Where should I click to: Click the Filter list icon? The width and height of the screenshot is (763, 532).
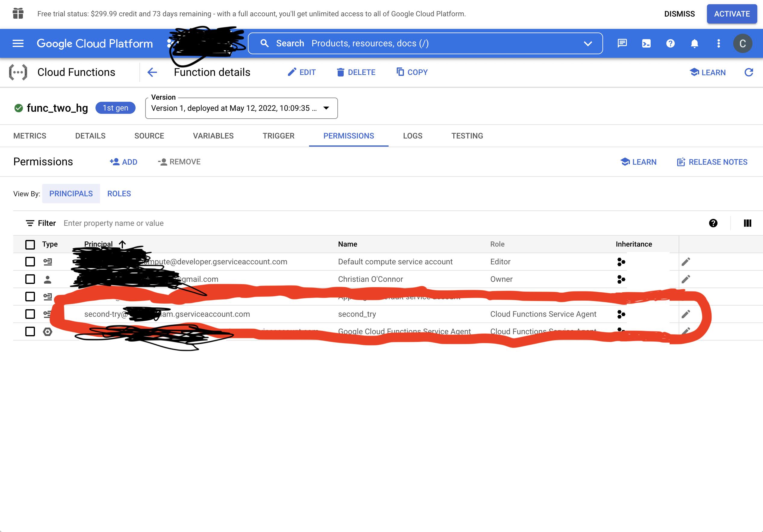[x=30, y=223]
